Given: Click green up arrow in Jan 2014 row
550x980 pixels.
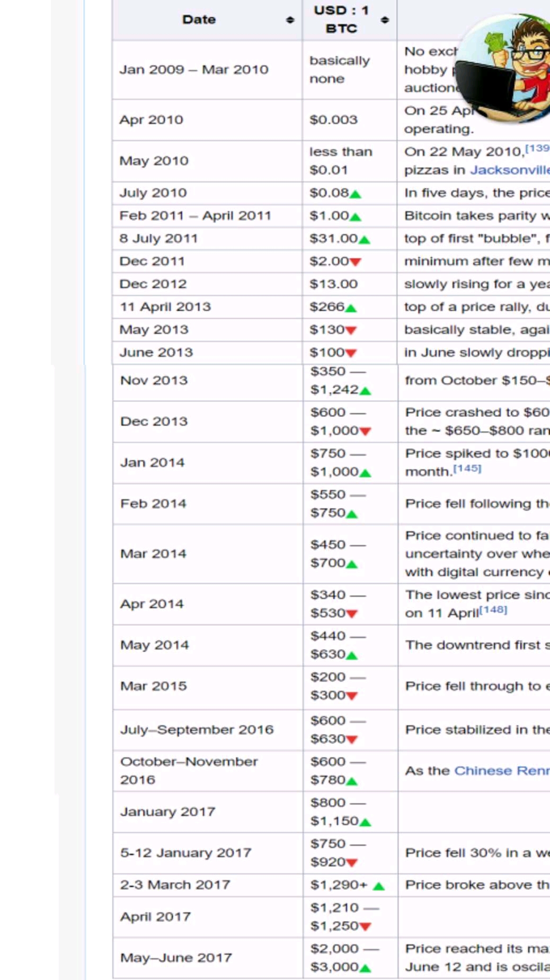Looking at the screenshot, I should 365,473.
